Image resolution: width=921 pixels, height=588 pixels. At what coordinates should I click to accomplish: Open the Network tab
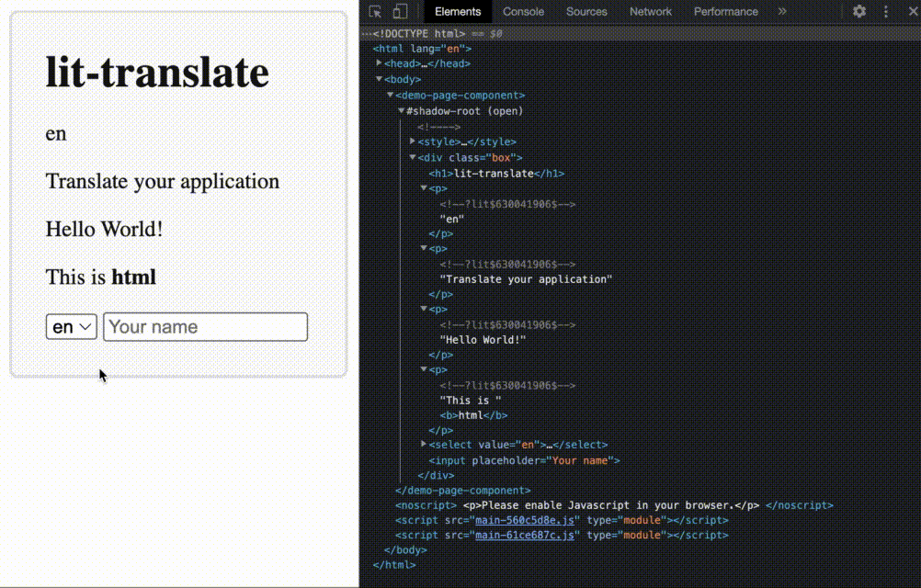tap(650, 12)
